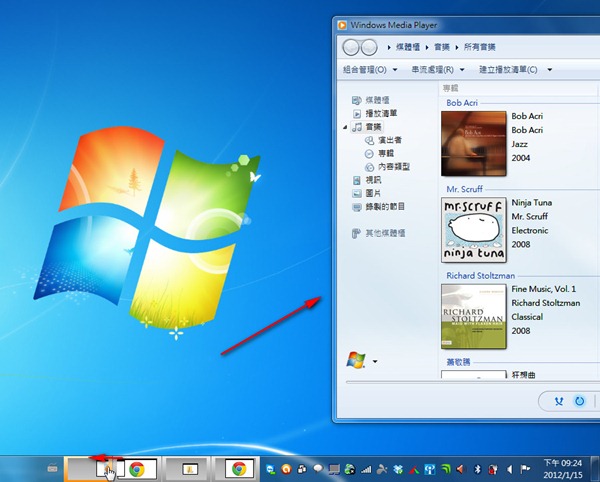Click the Dropbox tray icon
The width and height of the screenshot is (600, 482).
coord(398,469)
